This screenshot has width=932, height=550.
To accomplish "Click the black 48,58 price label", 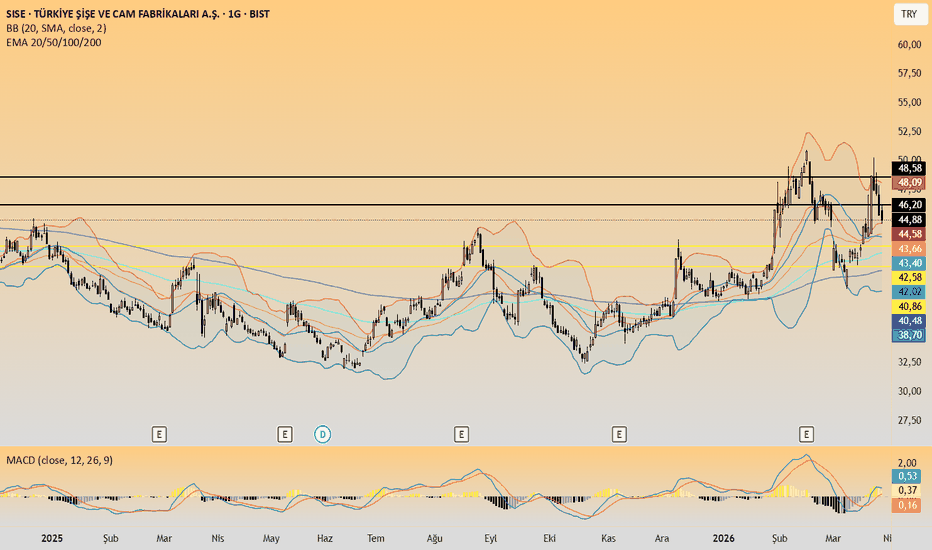I will tap(909, 168).
